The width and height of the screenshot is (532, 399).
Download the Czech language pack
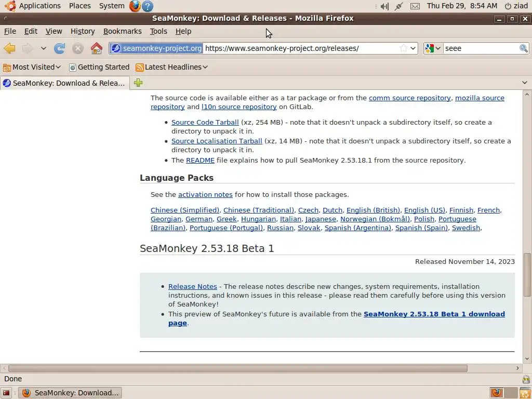point(308,210)
